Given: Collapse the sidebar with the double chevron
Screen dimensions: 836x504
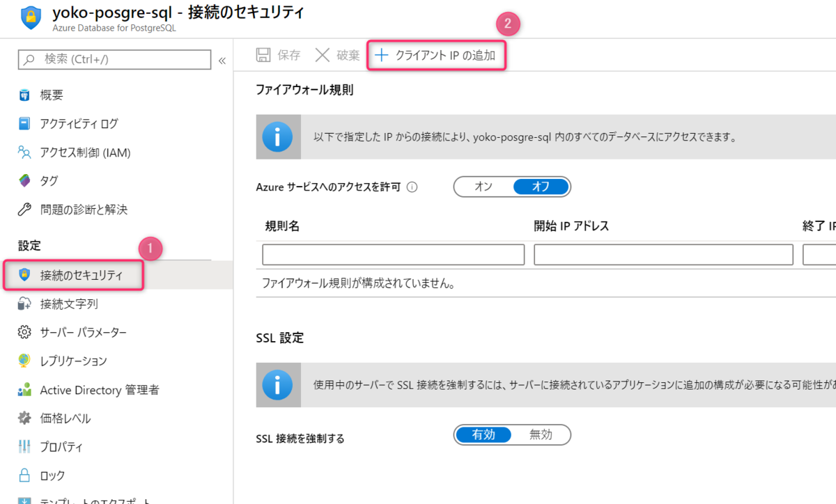Looking at the screenshot, I should [222, 61].
